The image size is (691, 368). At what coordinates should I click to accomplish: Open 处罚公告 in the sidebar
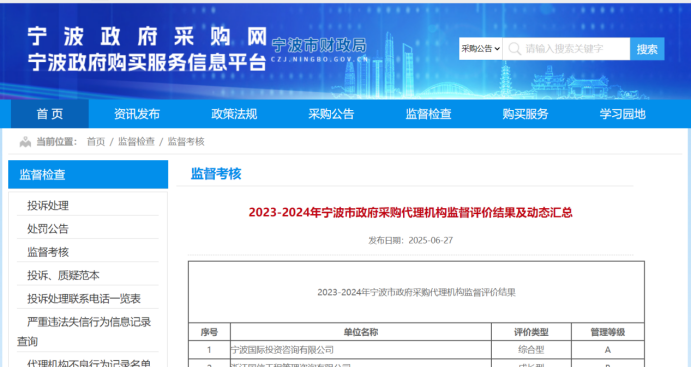tap(48, 229)
